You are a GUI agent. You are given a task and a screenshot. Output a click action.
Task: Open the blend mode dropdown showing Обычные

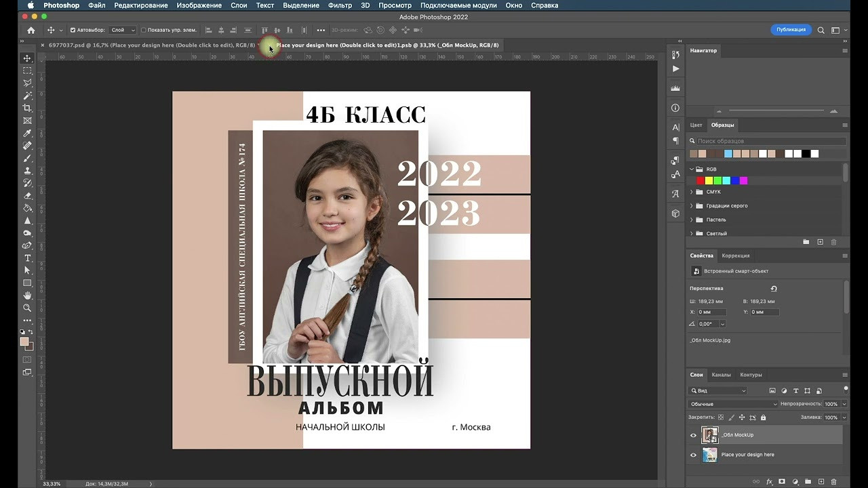click(732, 403)
